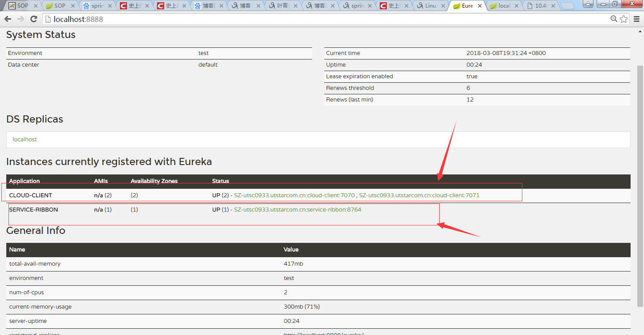644x335 pixels.
Task: Click the 417mb memory value
Action: coord(293,264)
